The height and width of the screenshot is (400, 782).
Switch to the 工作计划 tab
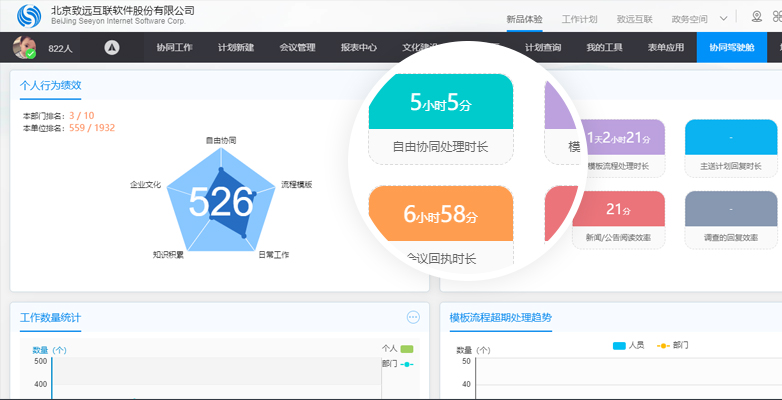[x=579, y=18]
